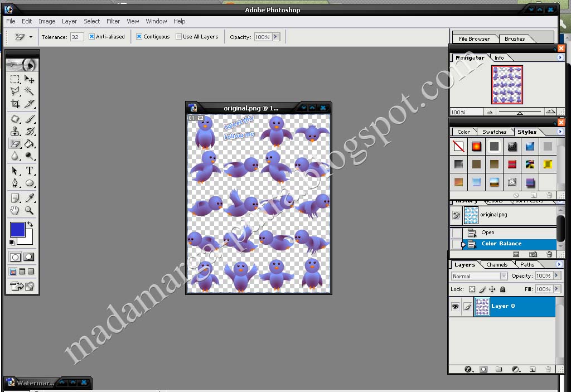The width and height of the screenshot is (571, 392).
Task: Open the Fill percentage arrow
Action: click(x=557, y=289)
